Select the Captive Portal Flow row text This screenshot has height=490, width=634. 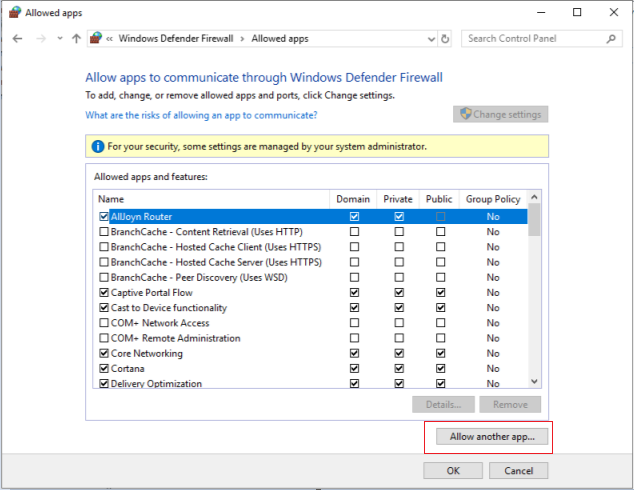pyautogui.click(x=152, y=293)
